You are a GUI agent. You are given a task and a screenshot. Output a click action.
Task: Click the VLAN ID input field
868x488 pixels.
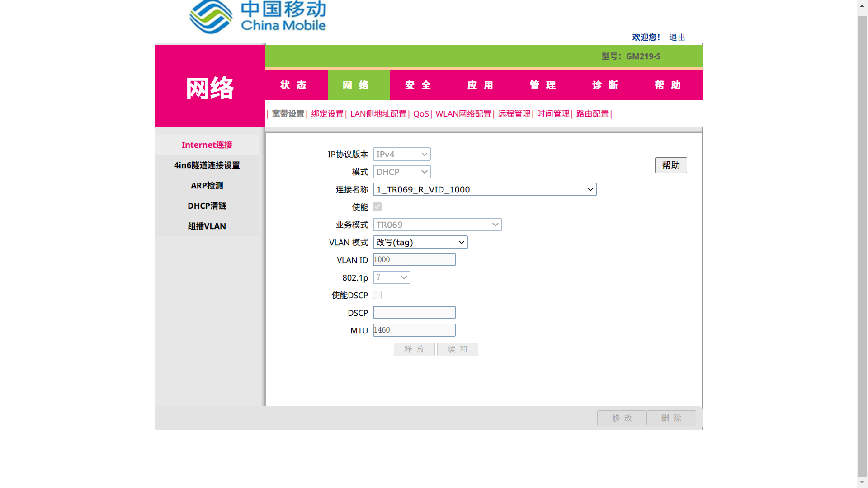414,259
